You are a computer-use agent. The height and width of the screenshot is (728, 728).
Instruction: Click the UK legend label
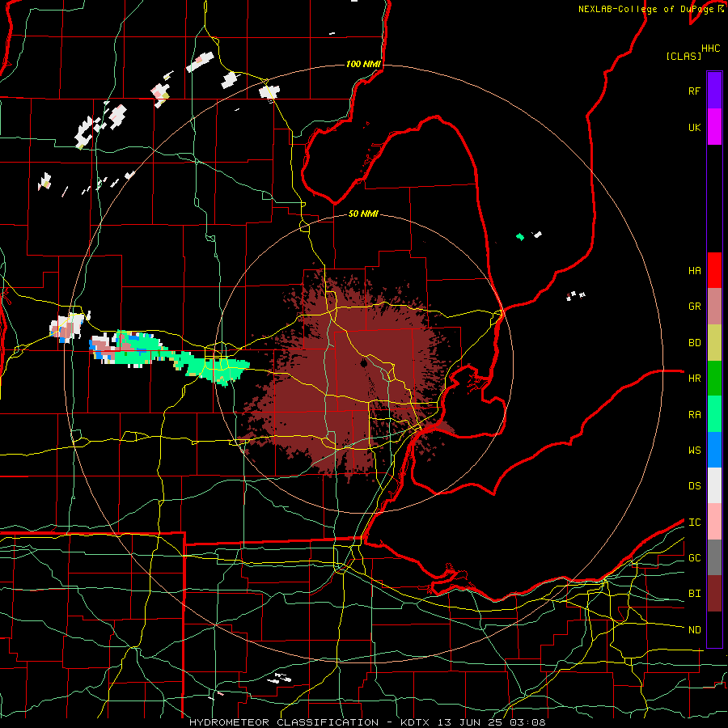pos(694,127)
